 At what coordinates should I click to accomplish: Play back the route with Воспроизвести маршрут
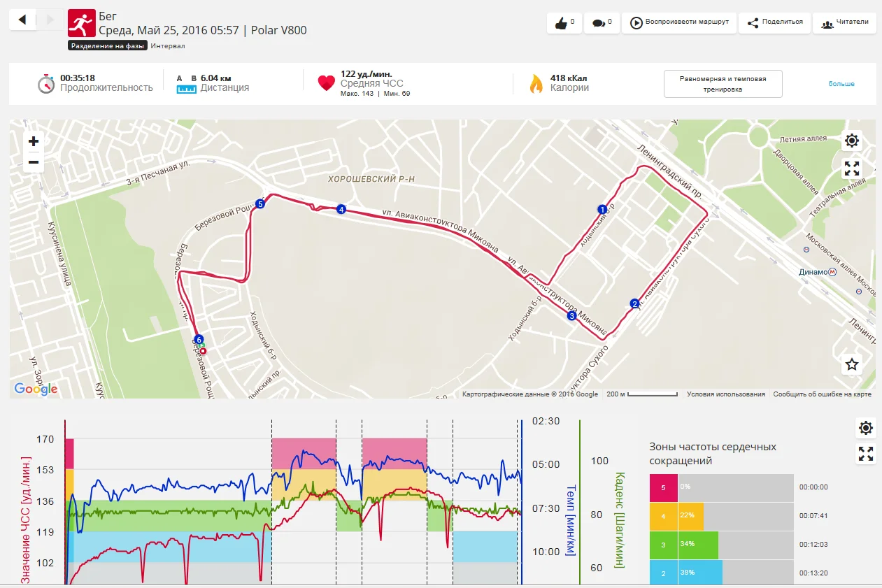(x=679, y=22)
